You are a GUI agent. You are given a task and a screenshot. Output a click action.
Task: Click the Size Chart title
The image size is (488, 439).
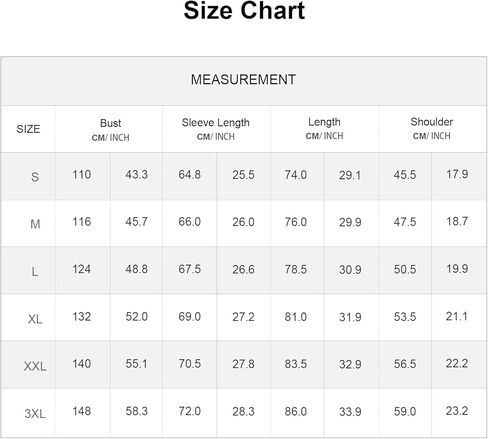244,11
